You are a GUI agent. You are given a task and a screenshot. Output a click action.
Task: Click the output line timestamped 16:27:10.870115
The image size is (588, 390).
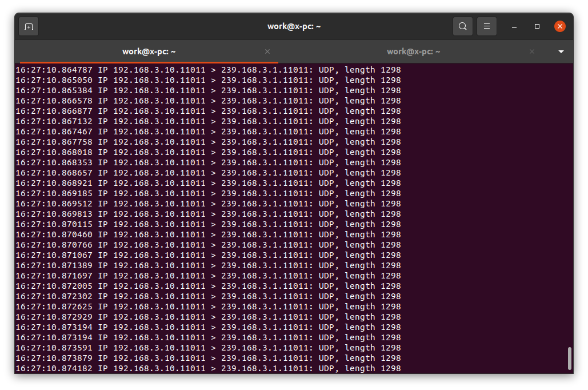(208, 224)
